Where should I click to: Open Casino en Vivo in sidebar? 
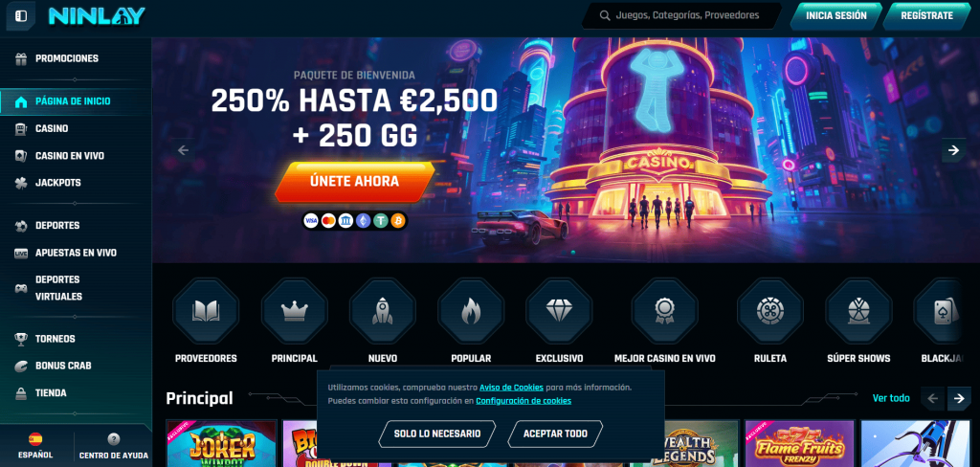coord(69,156)
